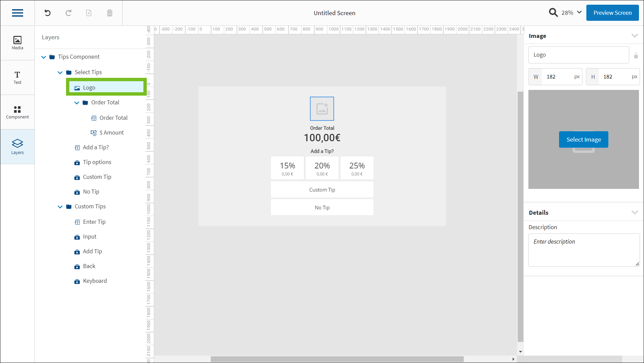This screenshot has height=363, width=644.
Task: Select the Keyboard layer in tree
Action: coord(95,281)
